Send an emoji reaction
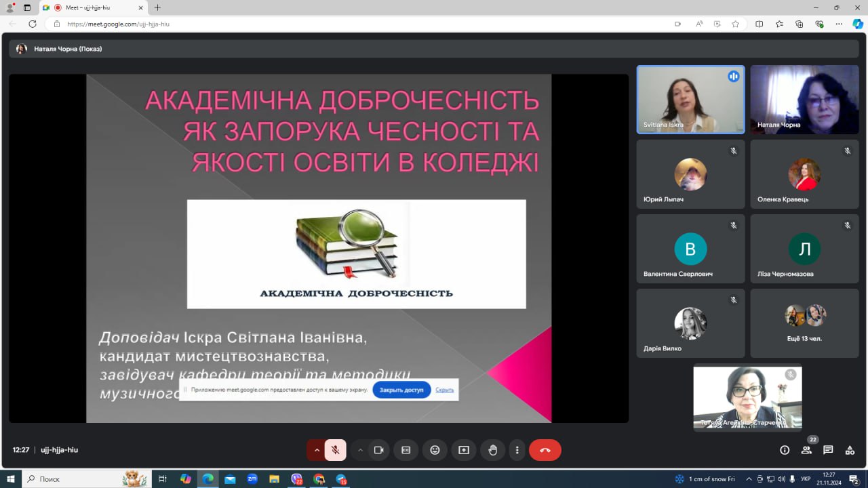The height and width of the screenshot is (488, 868). click(x=435, y=450)
